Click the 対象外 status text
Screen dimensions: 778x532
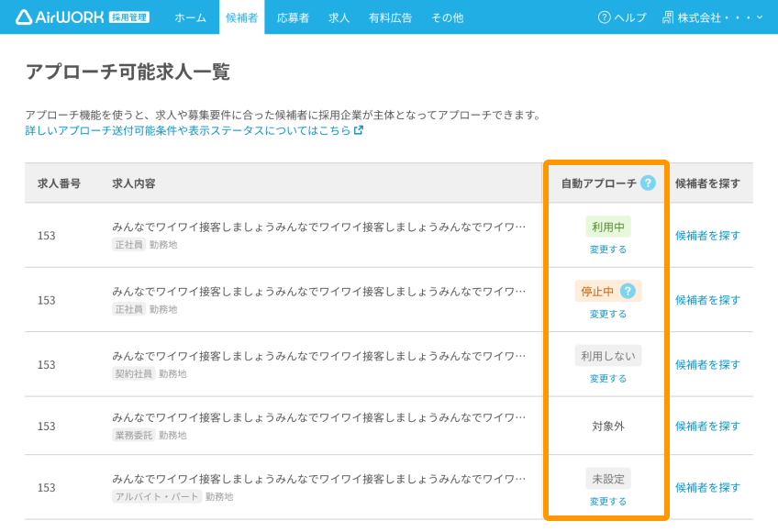607,426
